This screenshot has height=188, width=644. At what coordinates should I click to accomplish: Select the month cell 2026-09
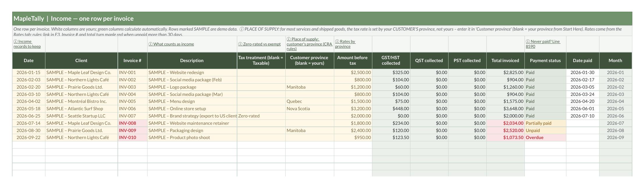coord(615,138)
